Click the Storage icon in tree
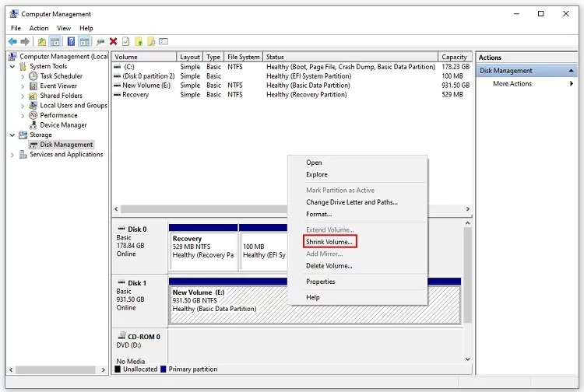This screenshot has height=392, width=584. tap(23, 135)
